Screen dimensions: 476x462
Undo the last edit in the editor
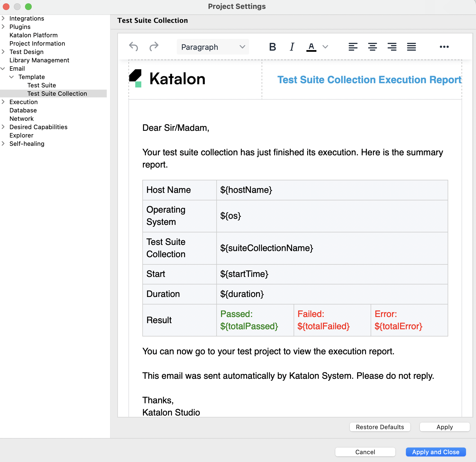pyautogui.click(x=133, y=47)
